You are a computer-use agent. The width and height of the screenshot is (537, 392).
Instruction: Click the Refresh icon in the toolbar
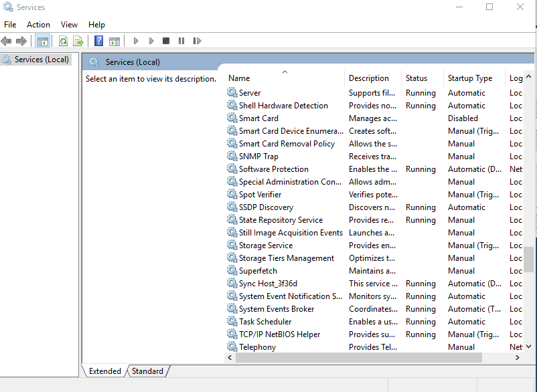64,41
